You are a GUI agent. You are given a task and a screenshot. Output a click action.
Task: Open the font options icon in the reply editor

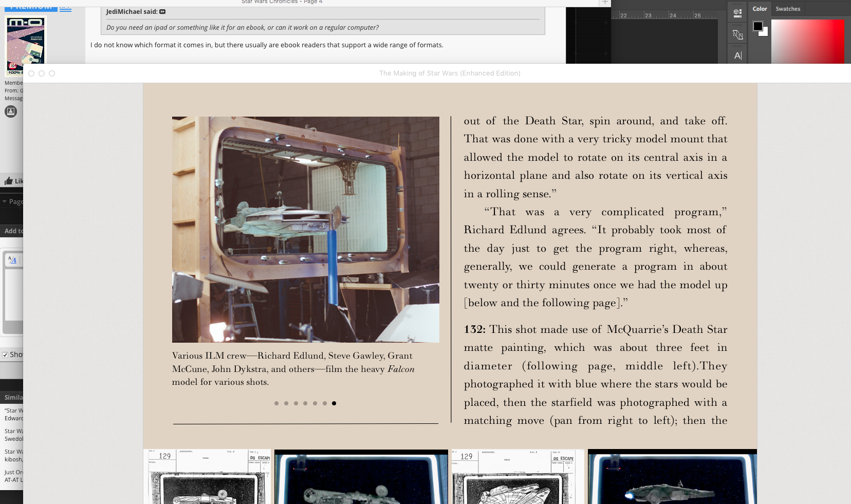[x=13, y=260]
